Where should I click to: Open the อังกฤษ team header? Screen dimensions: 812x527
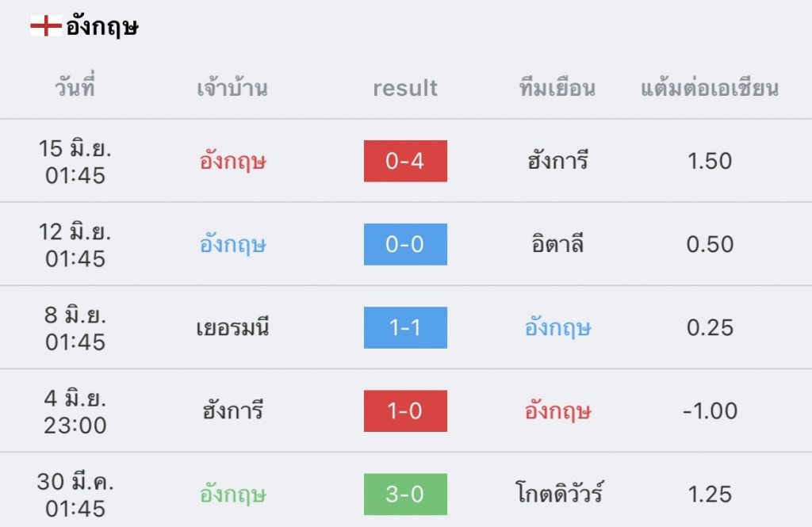click(102, 27)
